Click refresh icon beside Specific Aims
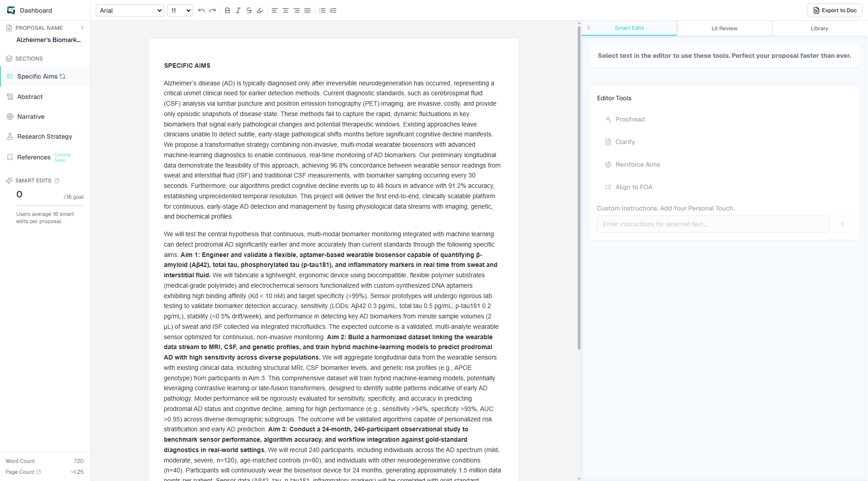 (x=63, y=76)
